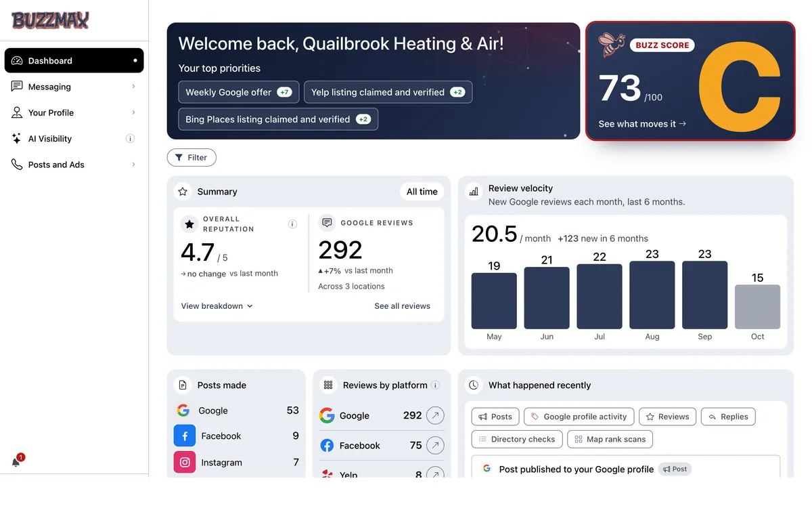Toggle the Replies activity filter
The height and width of the screenshot is (508, 812).
(728, 417)
